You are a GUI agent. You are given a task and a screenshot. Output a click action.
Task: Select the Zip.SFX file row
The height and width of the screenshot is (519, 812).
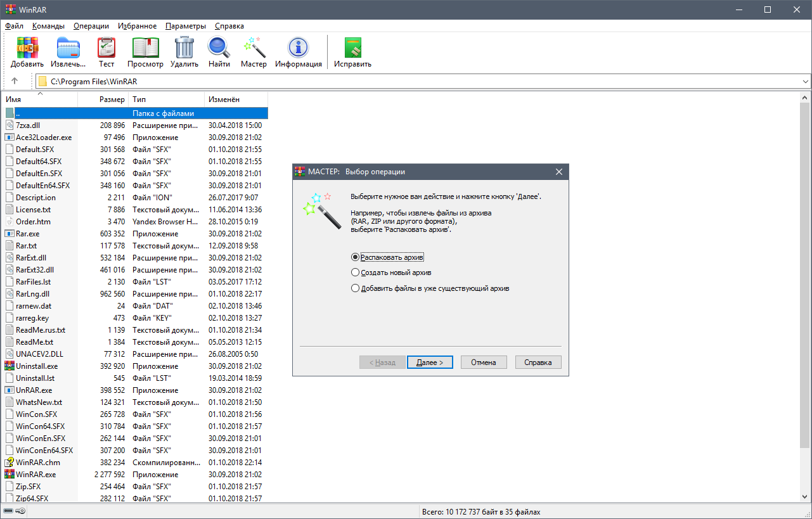[136, 486]
